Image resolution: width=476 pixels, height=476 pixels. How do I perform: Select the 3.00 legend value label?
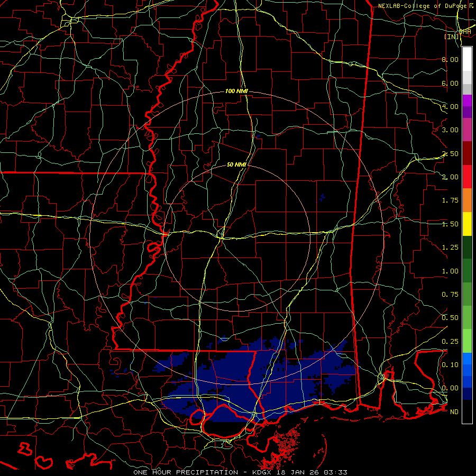pos(450,130)
